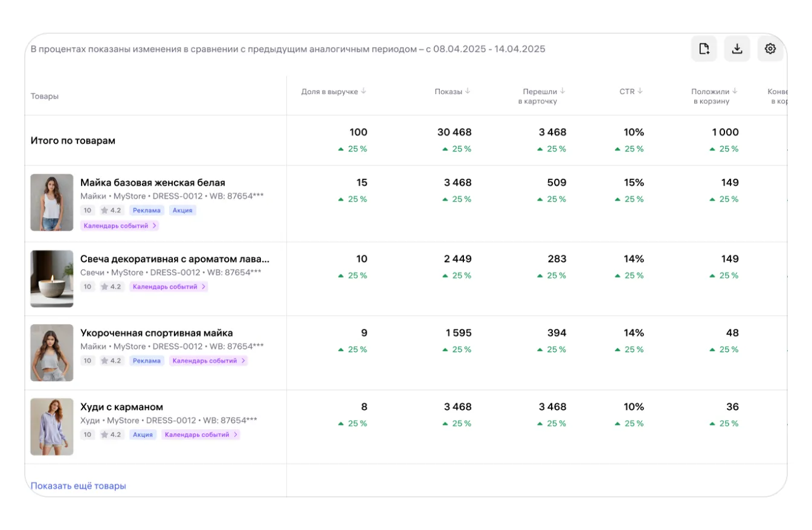Click the Итого по товарам row label

[x=73, y=141]
